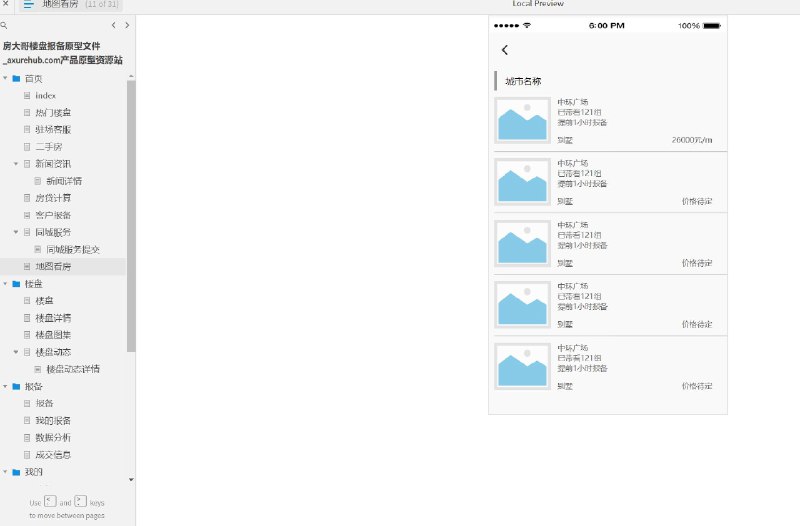Screen dimensions: 800x526
Task: Tap the back arrow in phone mockup
Action: 505,50
